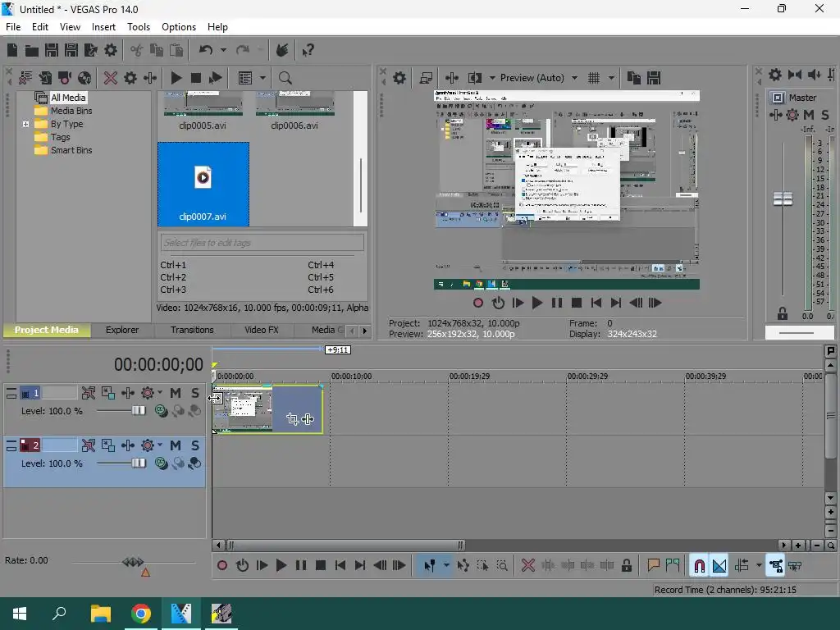840x630 pixels.
Task: Open Normal Edit tool dropdown arrow
Action: tap(445, 566)
